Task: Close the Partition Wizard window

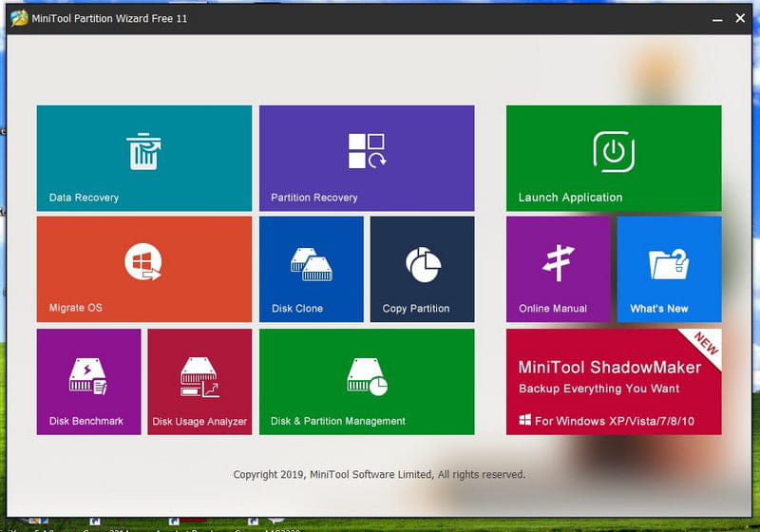Action: pos(740,18)
